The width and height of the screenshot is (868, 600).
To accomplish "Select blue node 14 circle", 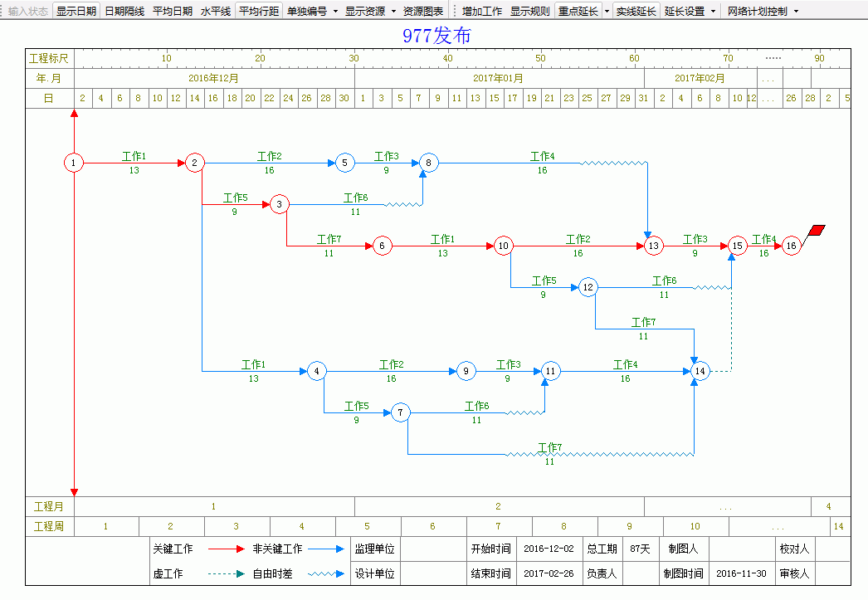I will [700, 371].
